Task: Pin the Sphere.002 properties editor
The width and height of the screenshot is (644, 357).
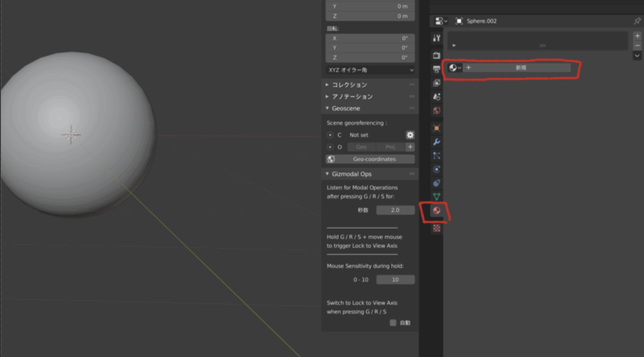Action: click(637, 21)
